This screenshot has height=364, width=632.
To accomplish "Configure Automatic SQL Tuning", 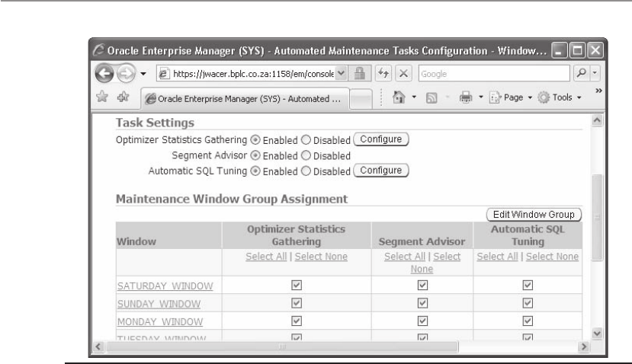I will point(381,171).
